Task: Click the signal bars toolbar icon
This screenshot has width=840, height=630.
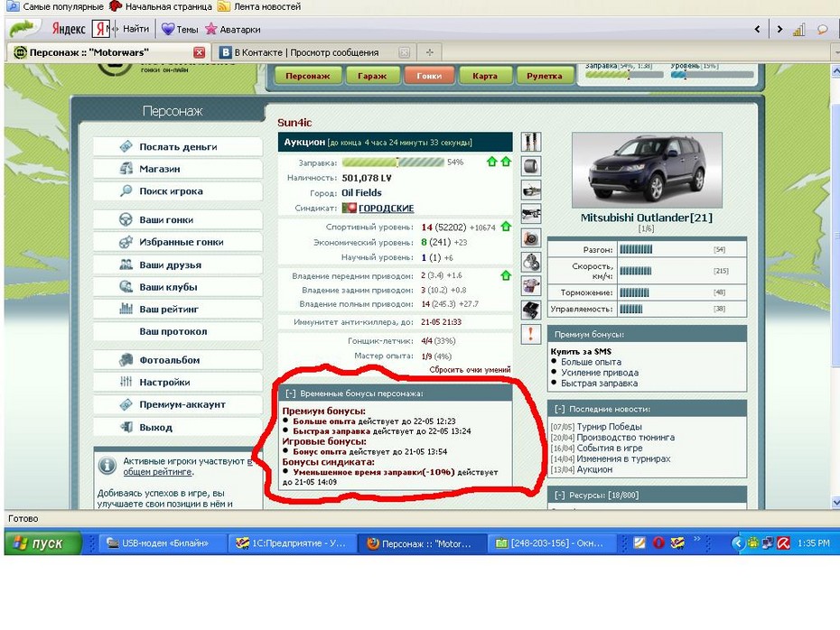Action: click(798, 30)
